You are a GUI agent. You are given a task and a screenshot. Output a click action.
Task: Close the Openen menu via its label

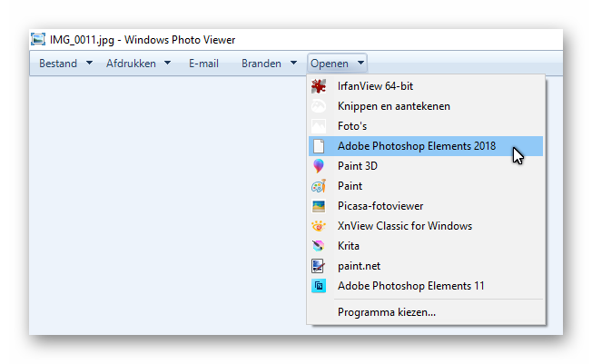(x=330, y=64)
